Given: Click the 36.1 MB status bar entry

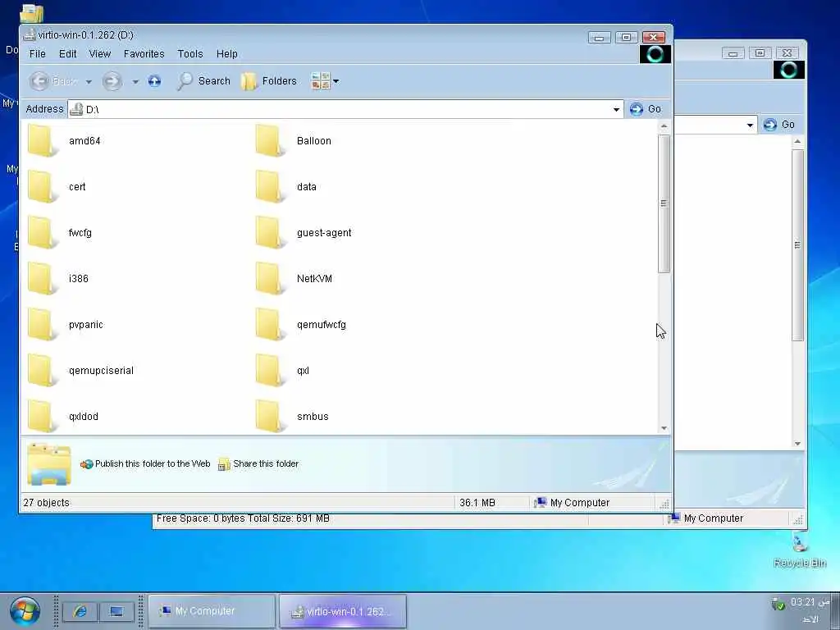Looking at the screenshot, I should pos(477,503).
